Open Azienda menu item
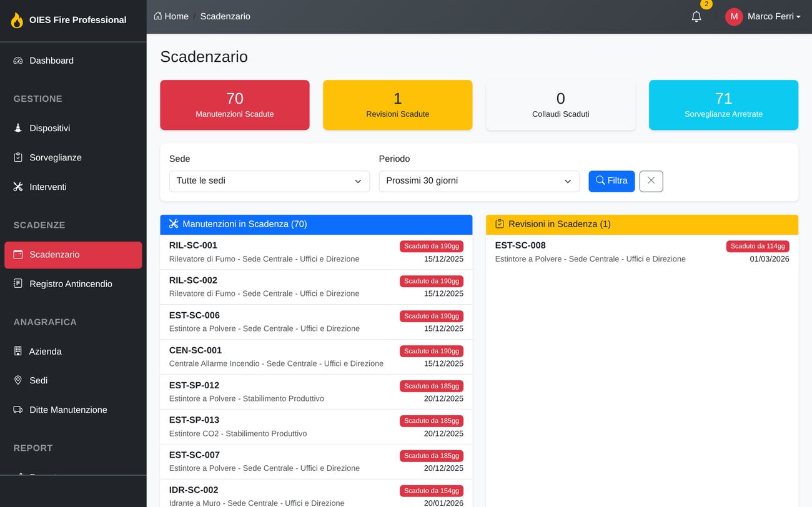The height and width of the screenshot is (507, 812). [x=73, y=351]
